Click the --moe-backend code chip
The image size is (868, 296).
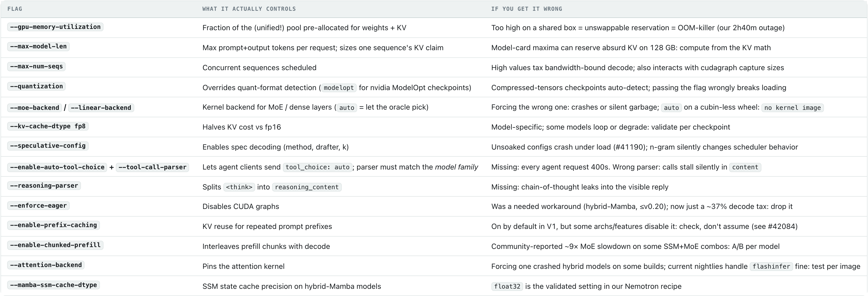coord(34,108)
